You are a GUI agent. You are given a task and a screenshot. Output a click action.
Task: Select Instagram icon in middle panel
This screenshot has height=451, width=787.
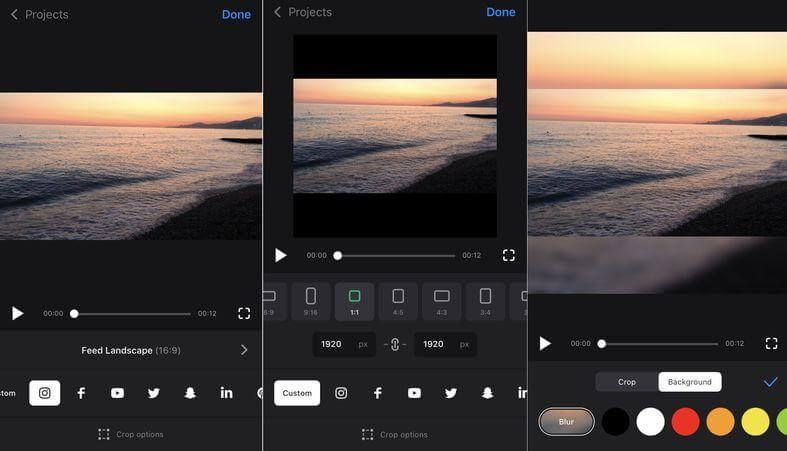(341, 393)
